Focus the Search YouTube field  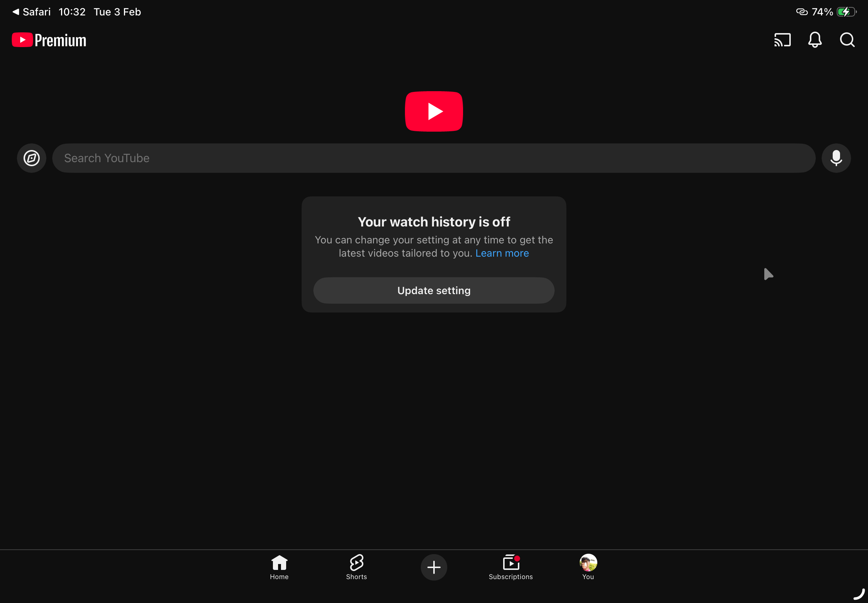[434, 158]
